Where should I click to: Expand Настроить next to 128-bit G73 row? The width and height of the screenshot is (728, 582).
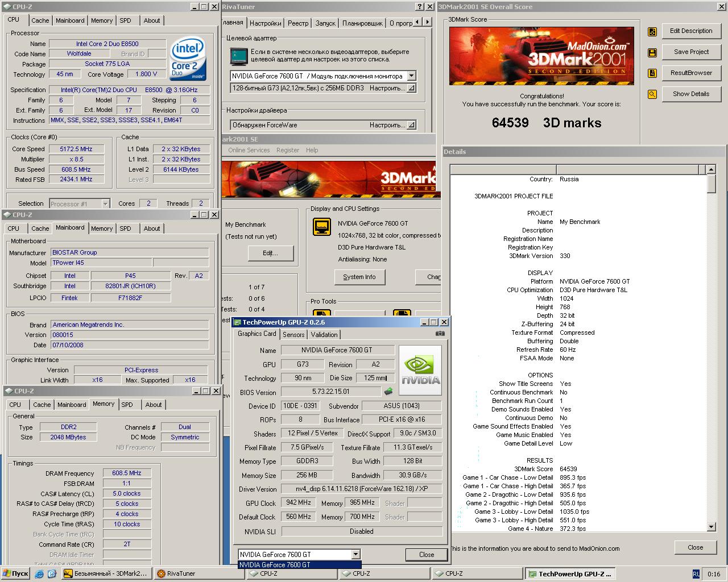click(x=412, y=88)
